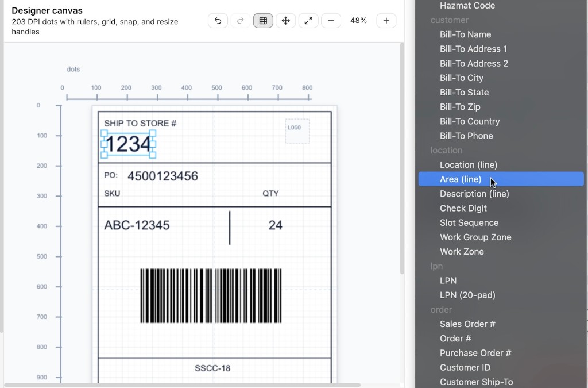Choose Work Zone field
Screen dimensions: 588x388
coord(501,252)
